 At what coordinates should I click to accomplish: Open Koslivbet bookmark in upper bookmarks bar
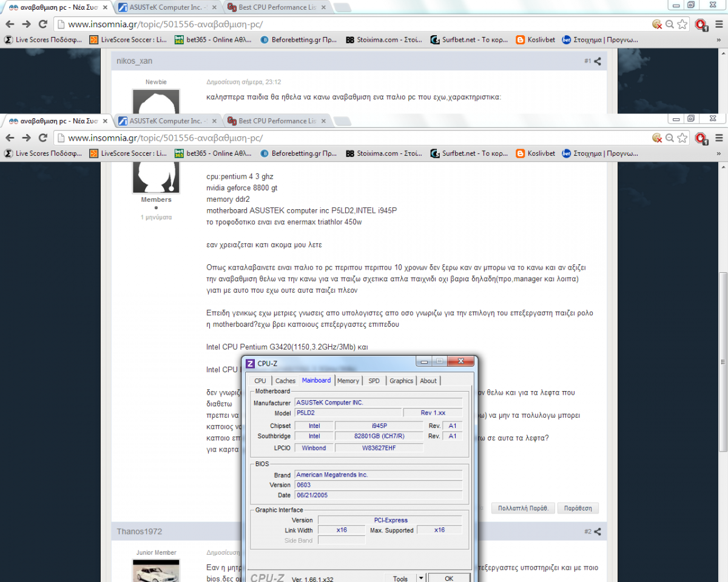tap(535, 39)
